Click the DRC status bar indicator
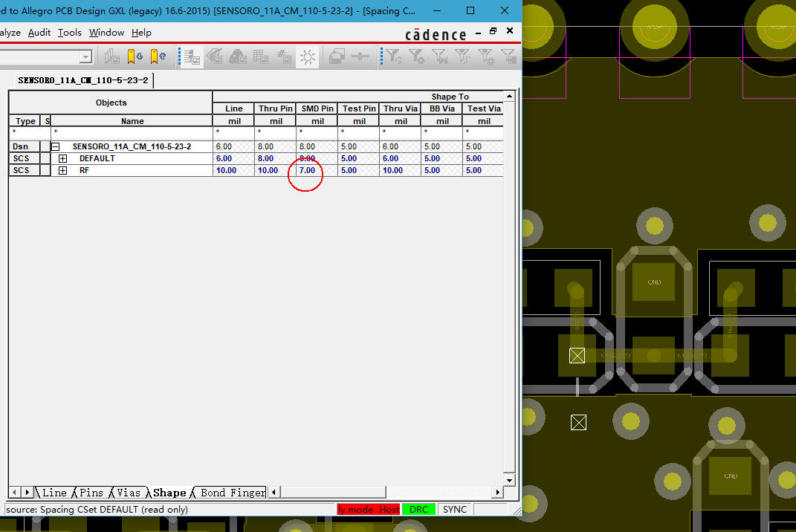The width and height of the screenshot is (796, 532). point(419,509)
